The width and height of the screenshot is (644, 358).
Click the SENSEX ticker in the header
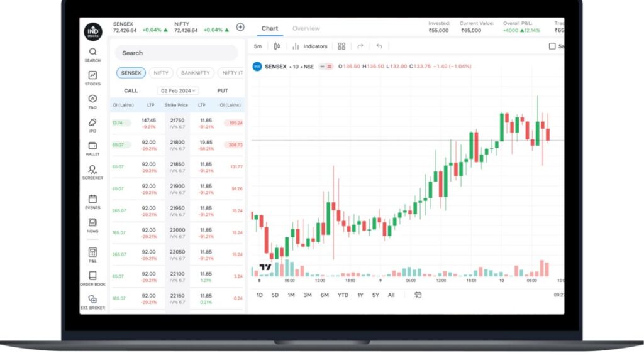point(140,28)
